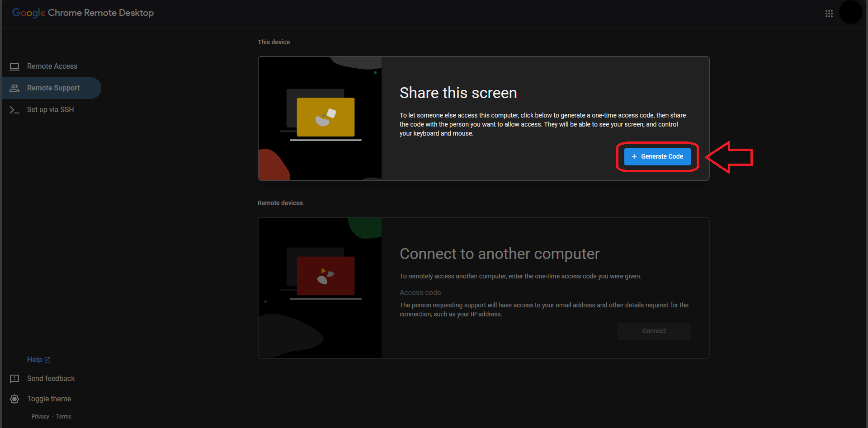Click the Generate Code button
Viewport: 868px width, 428px height.
(x=657, y=157)
